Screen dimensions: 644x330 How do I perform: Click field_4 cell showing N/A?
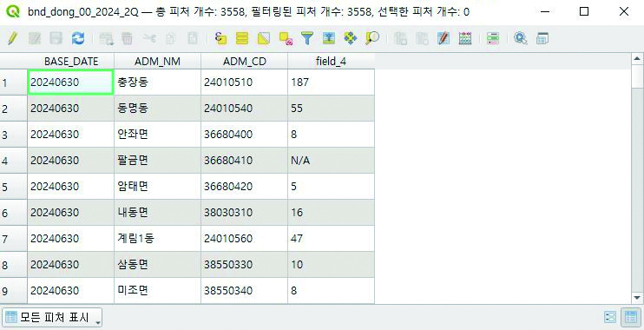pyautogui.click(x=331, y=161)
